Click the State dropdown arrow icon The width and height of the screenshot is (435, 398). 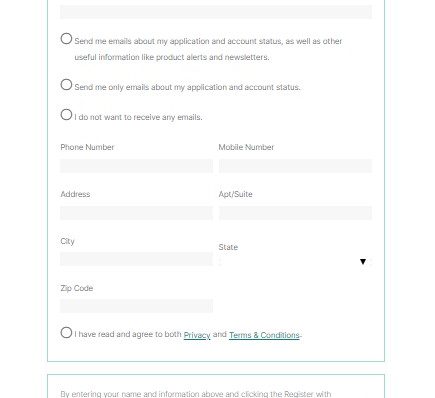[x=363, y=262]
